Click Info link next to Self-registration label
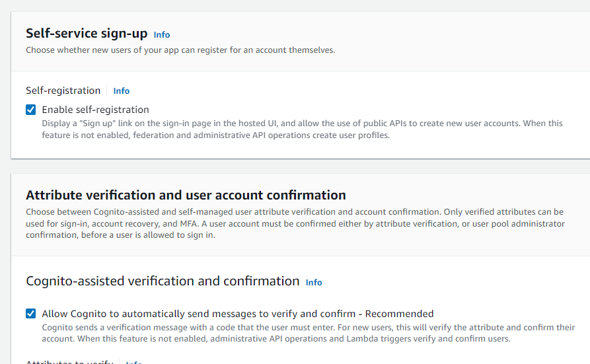 pos(121,91)
